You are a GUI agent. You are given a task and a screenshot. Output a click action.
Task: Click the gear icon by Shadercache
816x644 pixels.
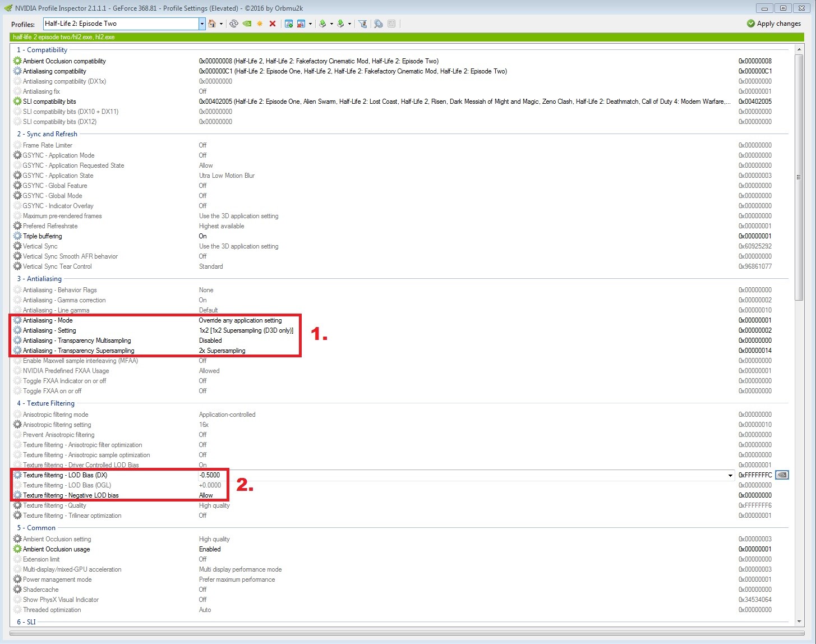(17, 590)
